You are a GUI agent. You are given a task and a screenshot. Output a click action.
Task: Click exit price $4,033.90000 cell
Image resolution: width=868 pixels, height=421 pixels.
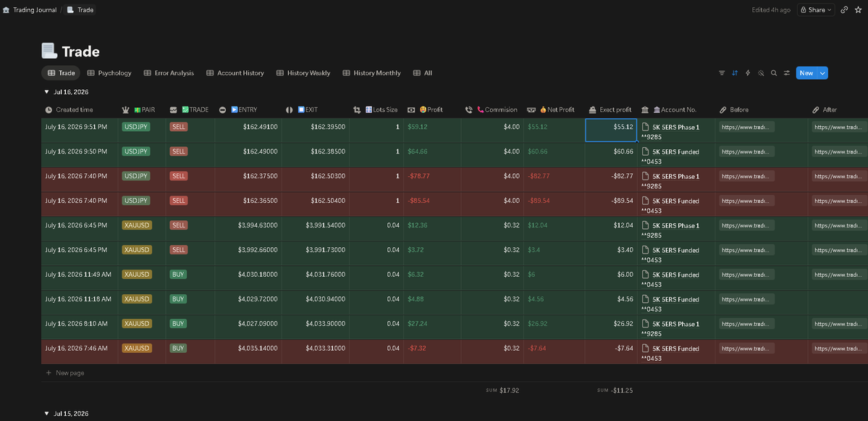pos(316,328)
